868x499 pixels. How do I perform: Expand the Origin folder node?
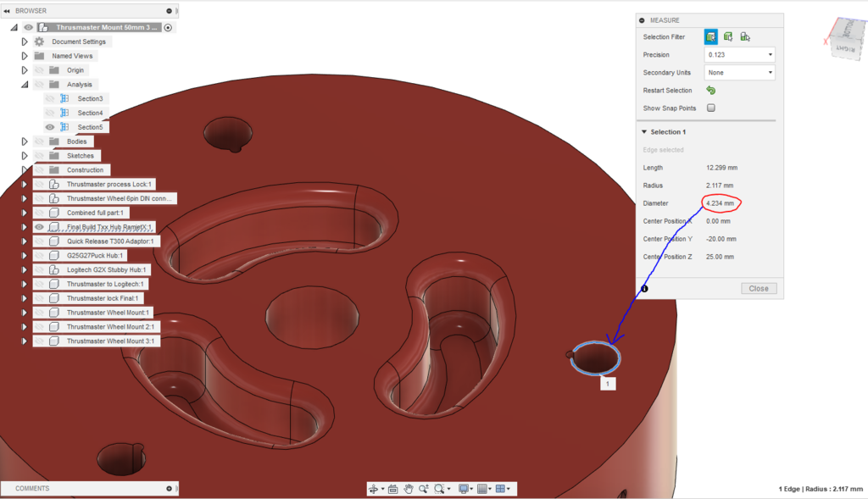[25, 70]
